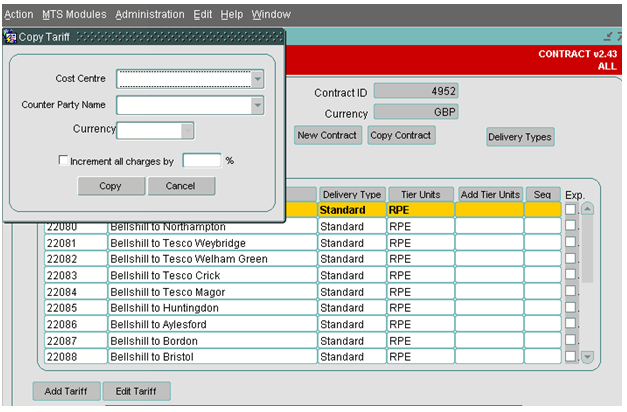Click the Cancel button in Copy Tariff dialog
The height and width of the screenshot is (412, 627).
(x=181, y=186)
